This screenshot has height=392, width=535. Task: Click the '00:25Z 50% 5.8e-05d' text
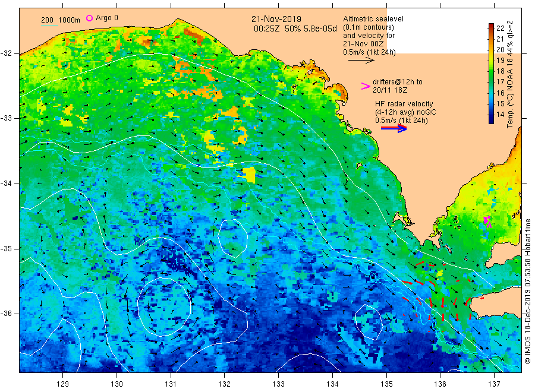pos(295,29)
